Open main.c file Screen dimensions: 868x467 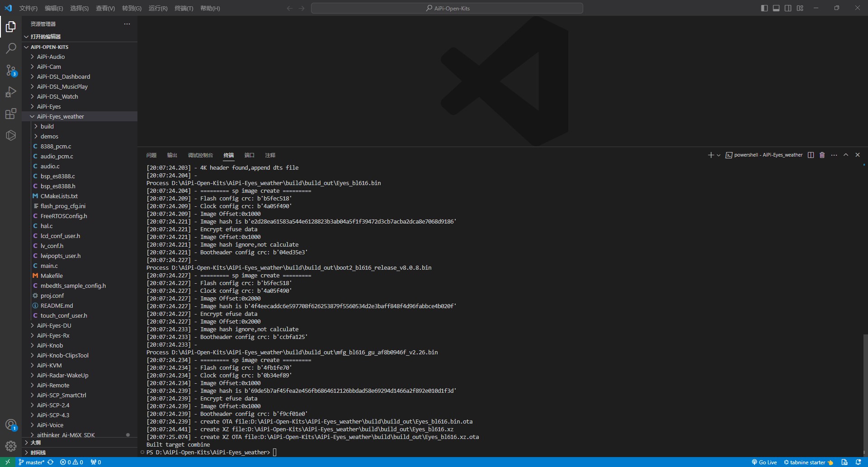pyautogui.click(x=80, y=266)
